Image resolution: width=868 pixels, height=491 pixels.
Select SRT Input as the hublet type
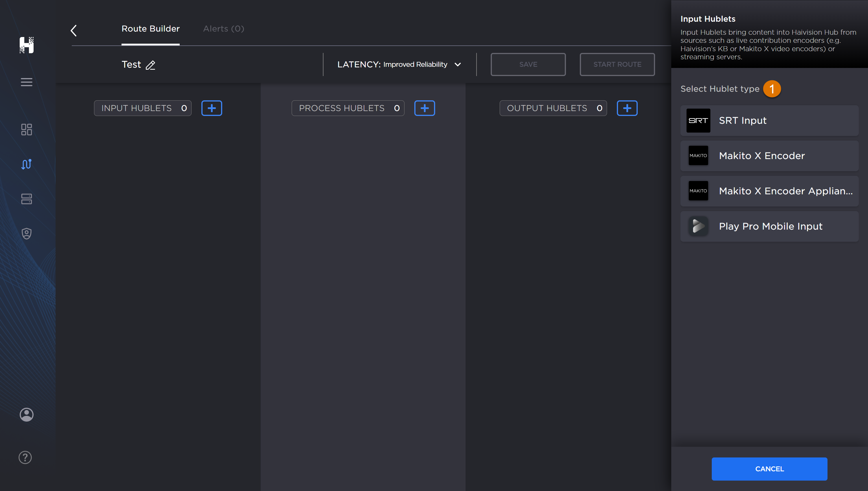pyautogui.click(x=769, y=120)
